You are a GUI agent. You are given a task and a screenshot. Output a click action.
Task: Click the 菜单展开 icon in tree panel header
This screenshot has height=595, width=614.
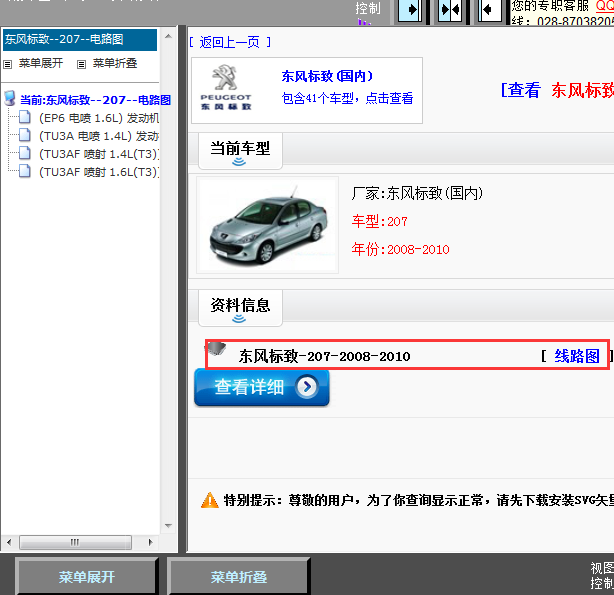coord(7,64)
